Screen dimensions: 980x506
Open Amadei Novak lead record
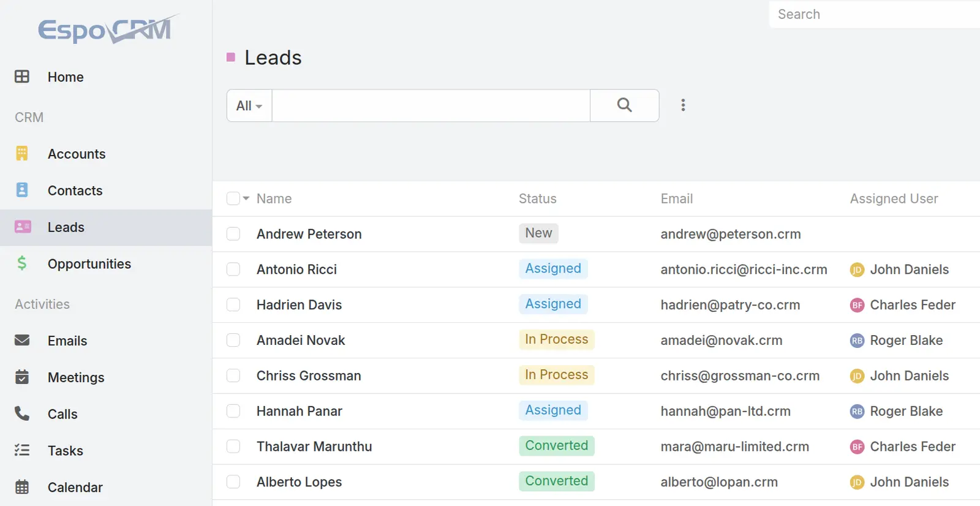[301, 341]
